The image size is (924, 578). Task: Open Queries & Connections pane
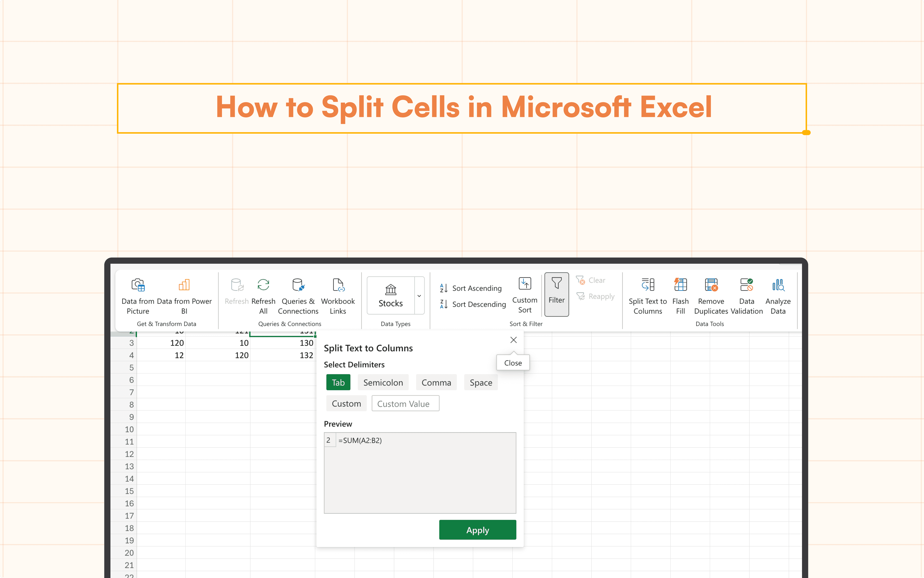click(298, 296)
